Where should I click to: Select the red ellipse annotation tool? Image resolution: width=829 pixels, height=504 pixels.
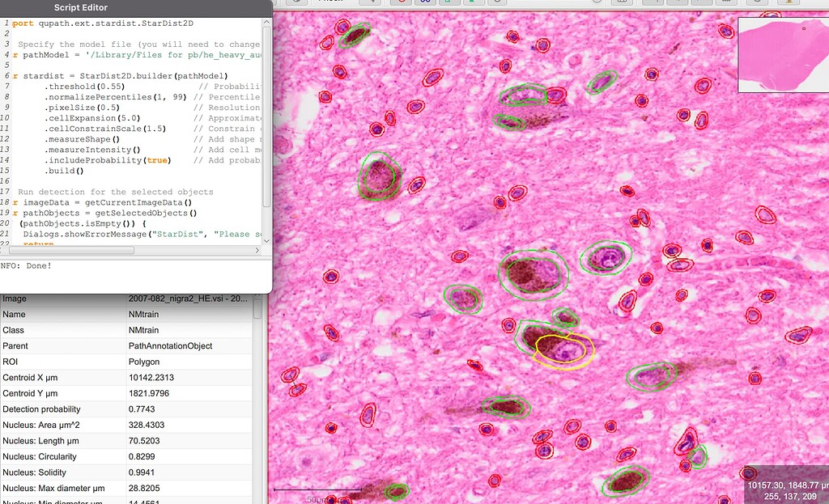coord(402,3)
